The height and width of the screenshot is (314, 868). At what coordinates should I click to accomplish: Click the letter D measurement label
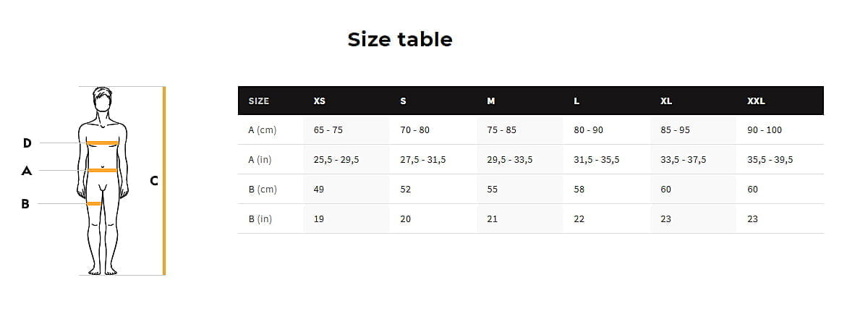[27, 143]
